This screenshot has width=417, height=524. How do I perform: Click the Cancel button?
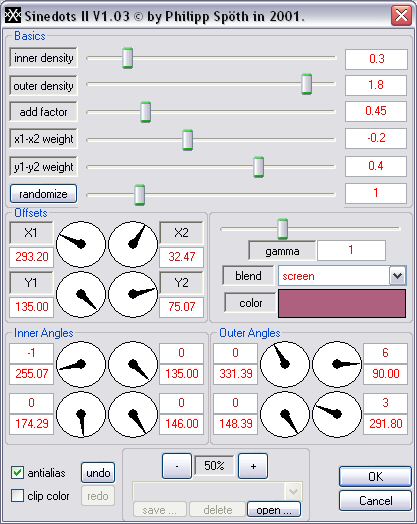[x=375, y=501]
